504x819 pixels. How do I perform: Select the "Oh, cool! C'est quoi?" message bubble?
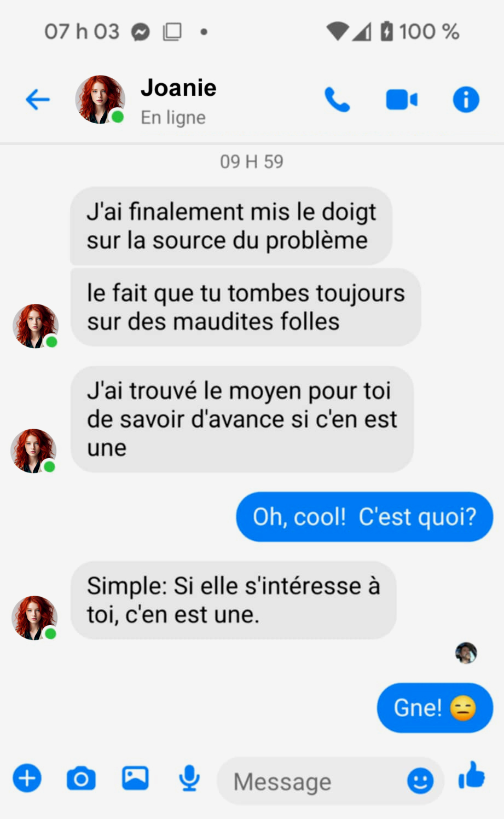coord(364,517)
